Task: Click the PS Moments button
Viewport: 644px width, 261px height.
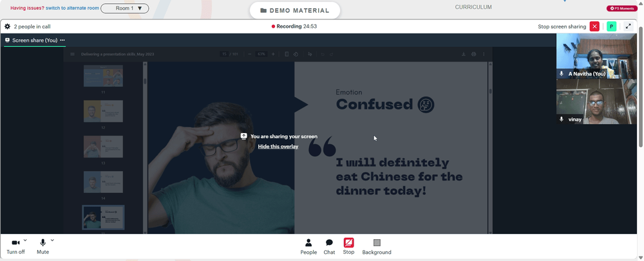Action: tap(622, 8)
